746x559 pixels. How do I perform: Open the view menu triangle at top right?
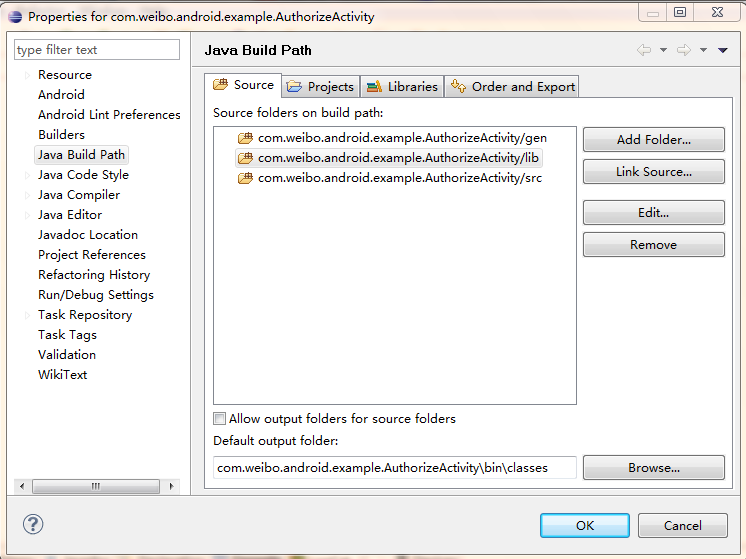click(723, 50)
